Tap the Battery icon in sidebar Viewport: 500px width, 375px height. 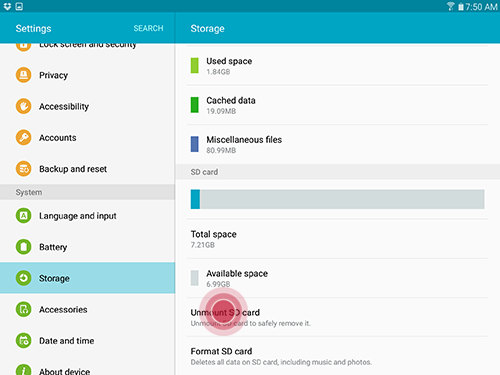[x=23, y=247]
